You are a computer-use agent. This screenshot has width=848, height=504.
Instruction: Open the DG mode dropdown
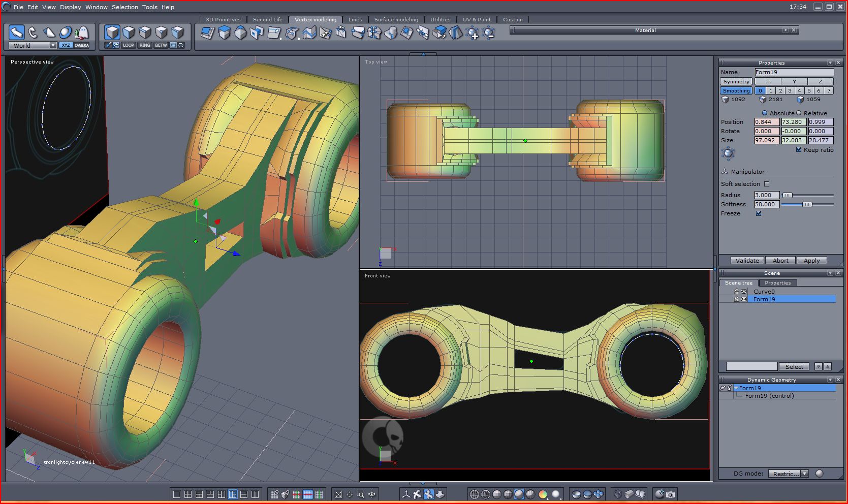[x=804, y=474]
